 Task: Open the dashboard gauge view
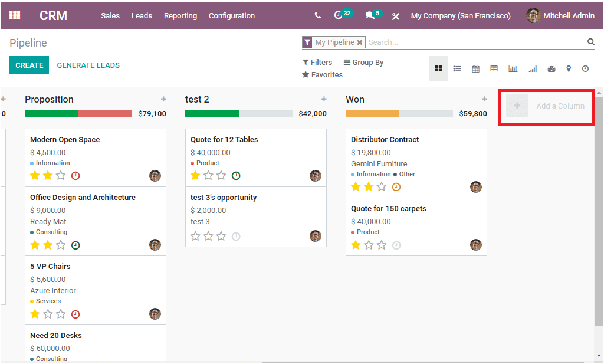(x=550, y=68)
